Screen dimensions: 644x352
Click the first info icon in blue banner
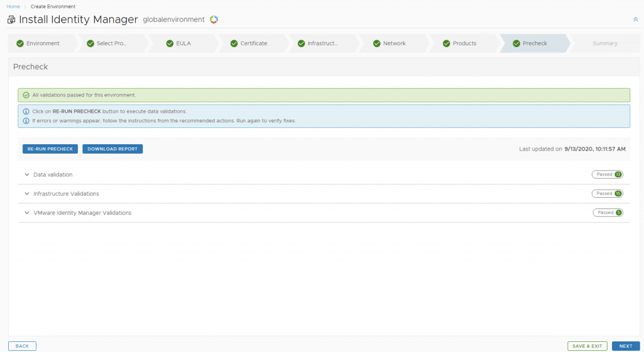26,111
